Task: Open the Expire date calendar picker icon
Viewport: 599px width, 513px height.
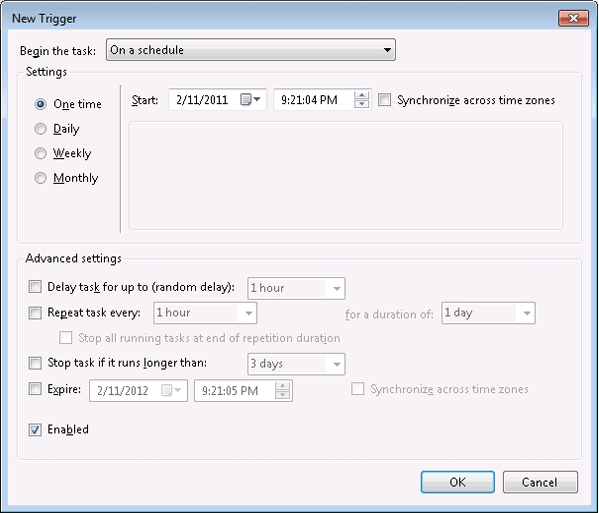Action: click(171, 390)
